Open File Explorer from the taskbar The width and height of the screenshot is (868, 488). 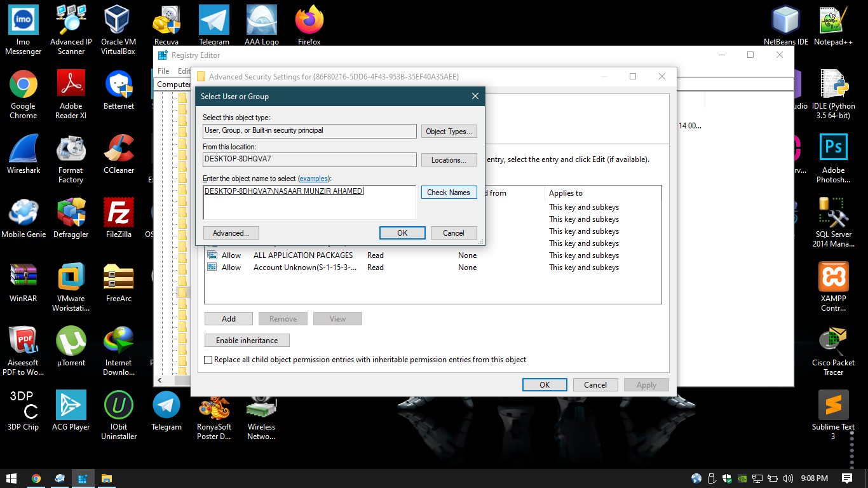(x=106, y=478)
